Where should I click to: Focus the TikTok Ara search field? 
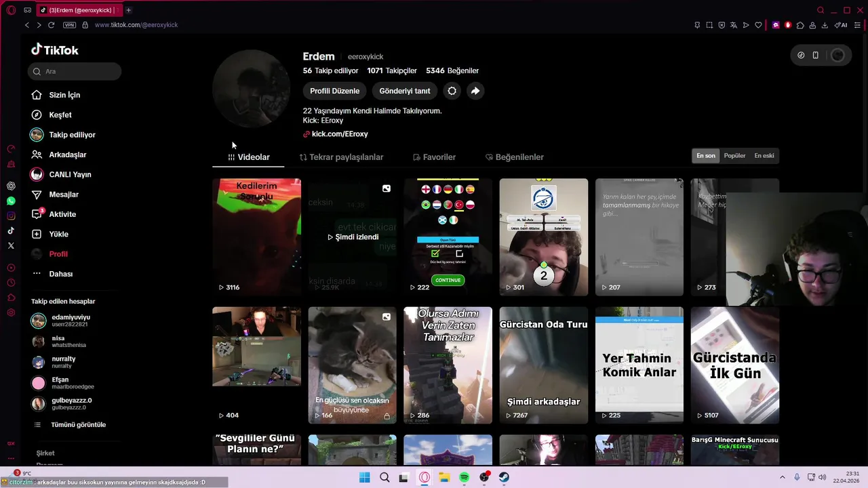click(75, 71)
